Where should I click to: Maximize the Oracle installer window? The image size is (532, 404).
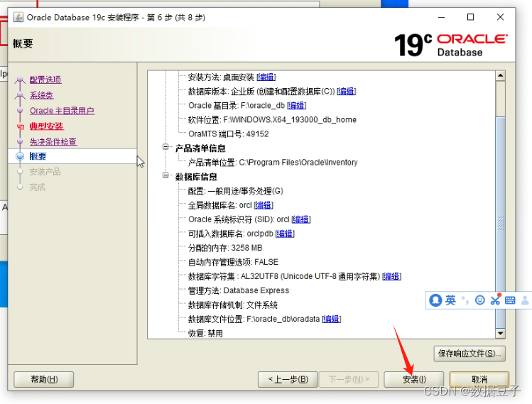pyautogui.click(x=471, y=17)
